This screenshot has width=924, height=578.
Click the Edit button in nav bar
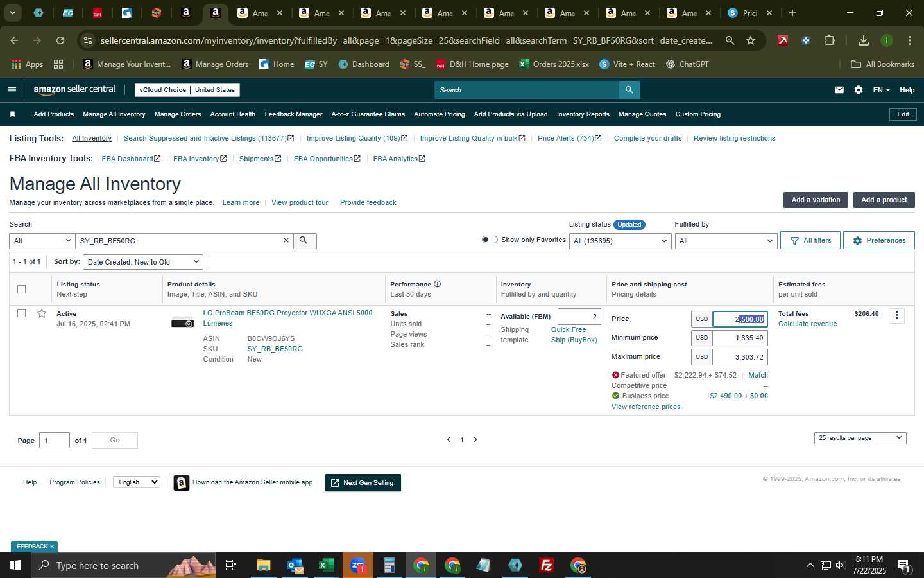click(x=903, y=114)
